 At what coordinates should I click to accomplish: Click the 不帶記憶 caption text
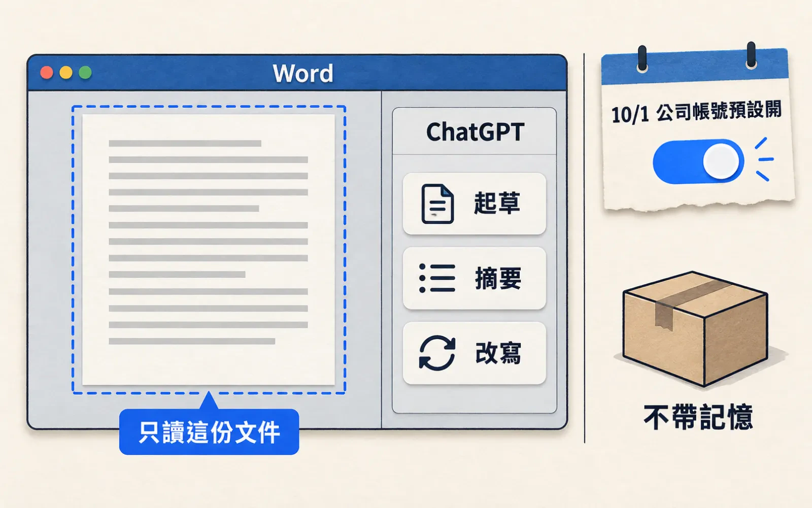[x=698, y=417]
